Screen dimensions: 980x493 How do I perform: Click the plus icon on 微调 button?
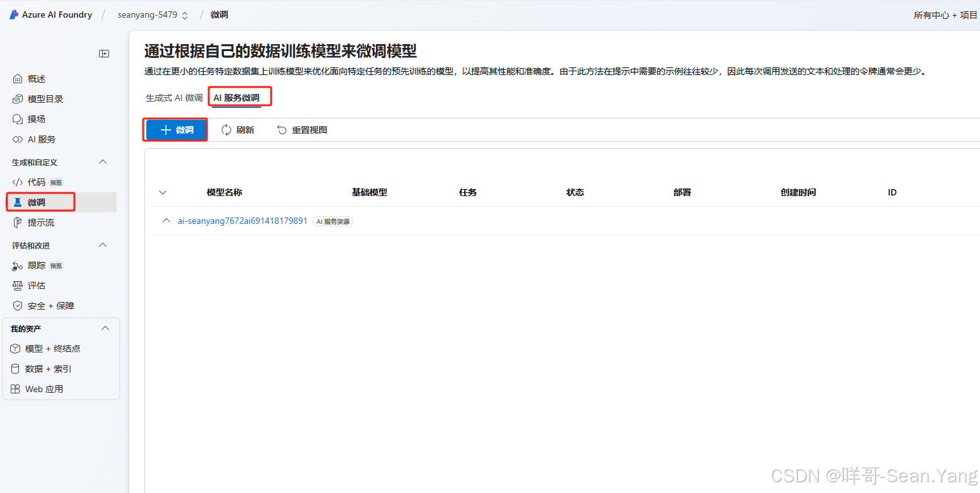tap(166, 130)
